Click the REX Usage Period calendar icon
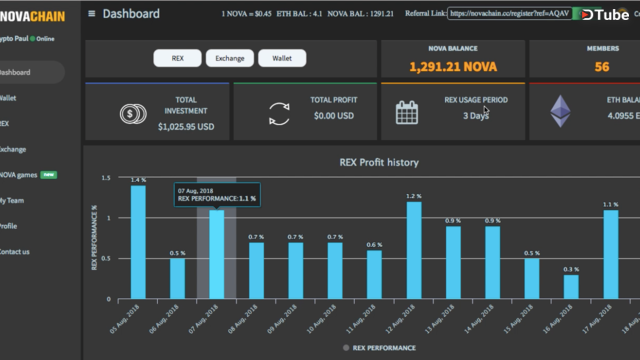640x360 pixels. coord(407,113)
